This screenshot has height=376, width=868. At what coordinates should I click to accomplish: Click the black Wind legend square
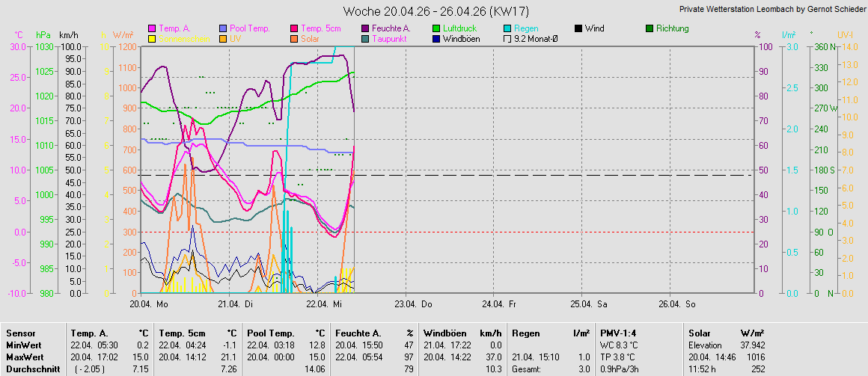578,28
